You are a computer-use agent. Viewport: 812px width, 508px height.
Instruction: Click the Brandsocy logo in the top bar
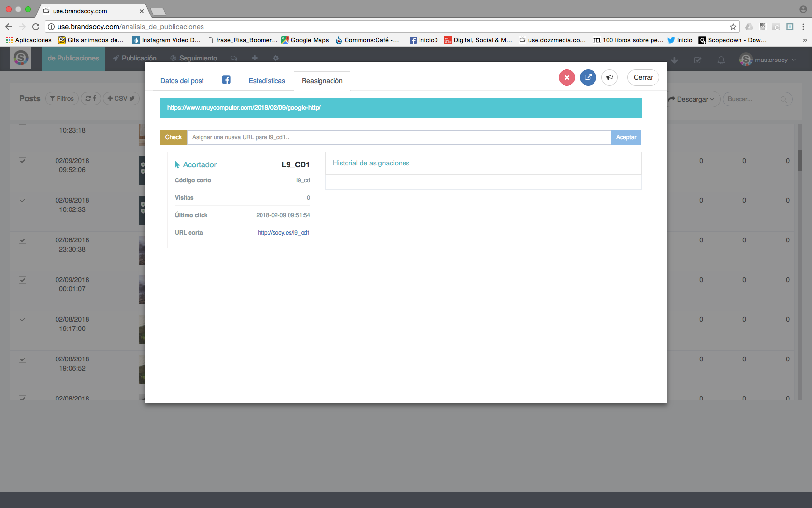point(21,59)
